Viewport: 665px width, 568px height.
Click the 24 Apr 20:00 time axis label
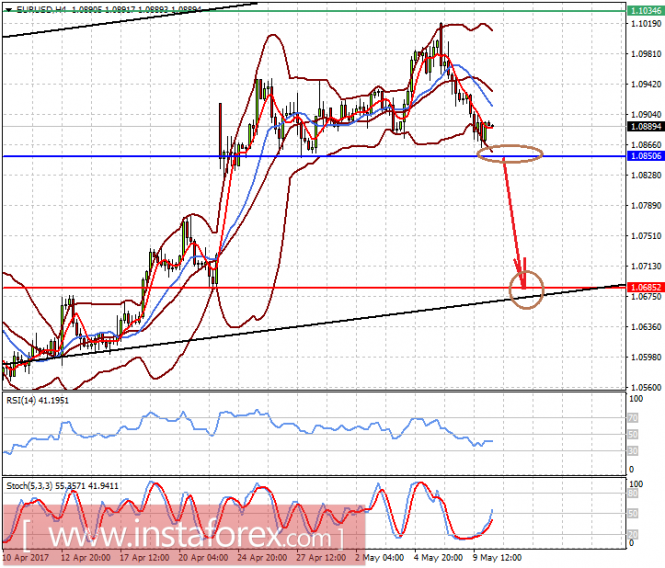click(262, 557)
